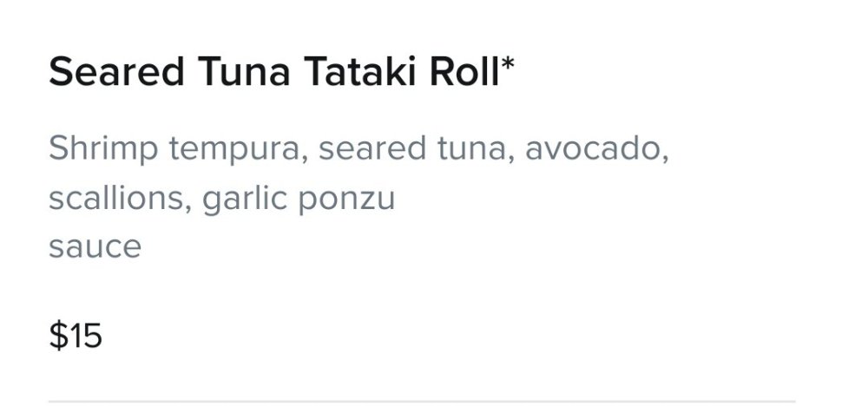Click the asterisk after the Roll title

[x=508, y=65]
